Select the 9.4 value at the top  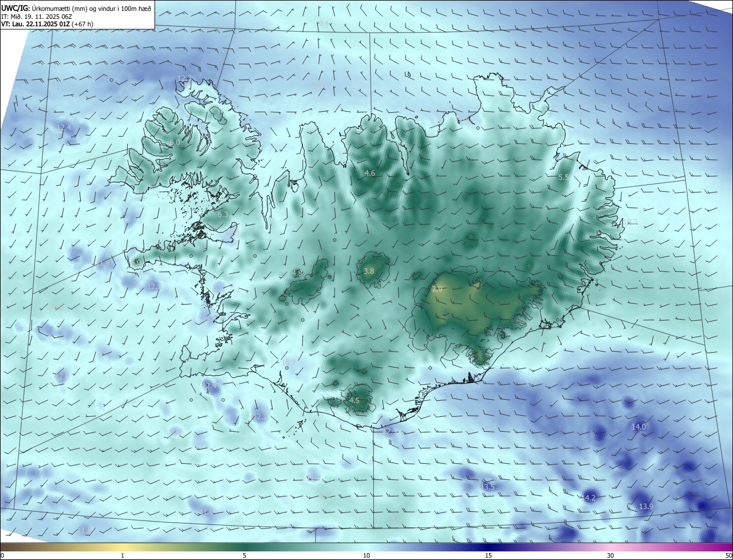tap(324, 23)
